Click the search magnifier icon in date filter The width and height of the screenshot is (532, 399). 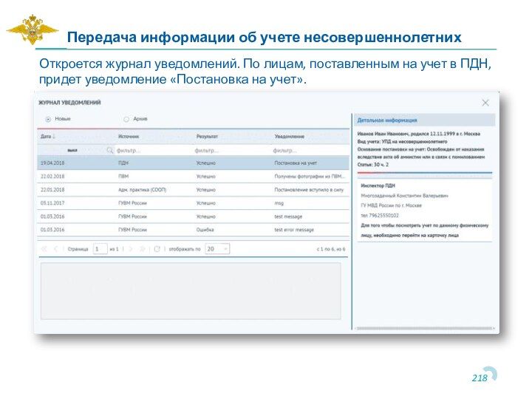tap(110, 150)
